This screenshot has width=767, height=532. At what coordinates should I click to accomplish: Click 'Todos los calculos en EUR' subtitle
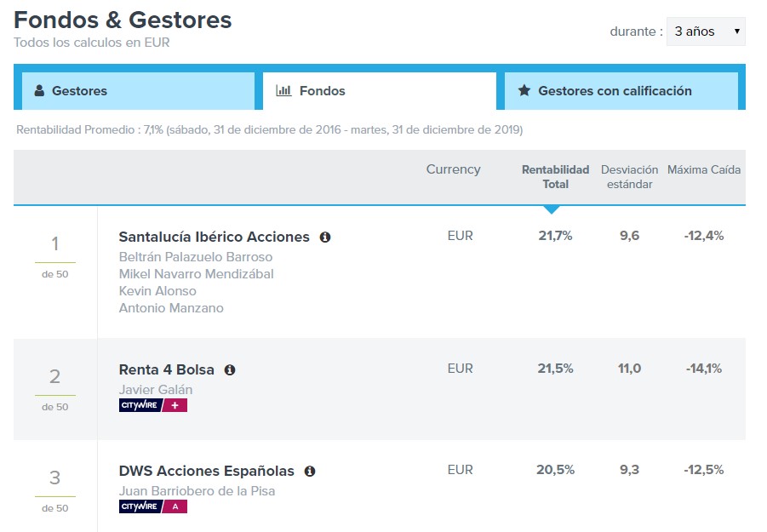click(92, 43)
